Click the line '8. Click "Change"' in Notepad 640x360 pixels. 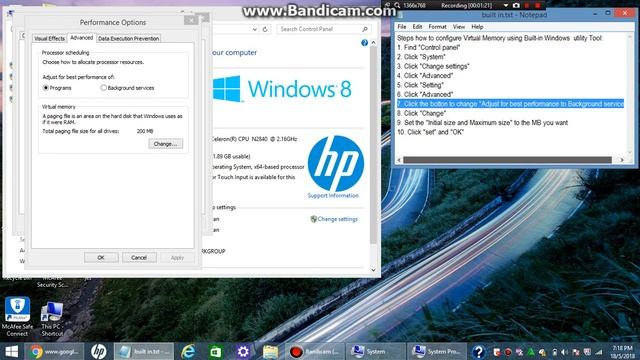click(422, 113)
